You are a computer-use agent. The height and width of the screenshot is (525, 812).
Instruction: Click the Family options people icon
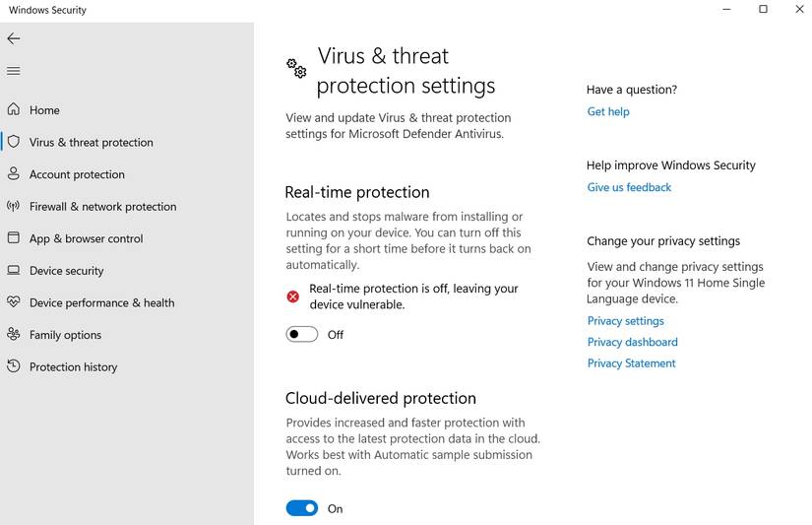pos(13,335)
